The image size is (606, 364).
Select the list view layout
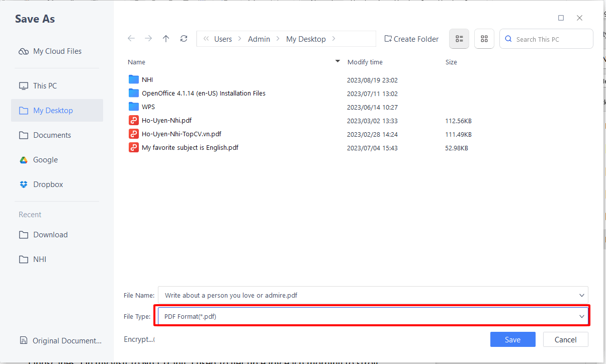(459, 39)
